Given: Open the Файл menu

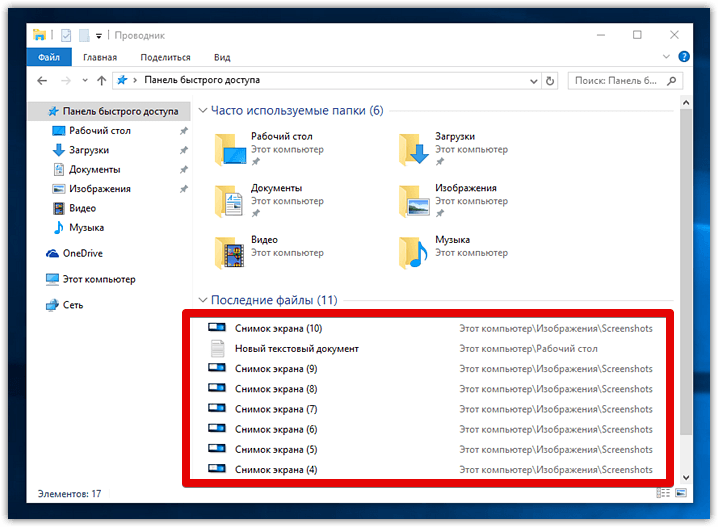Looking at the screenshot, I should click(49, 57).
